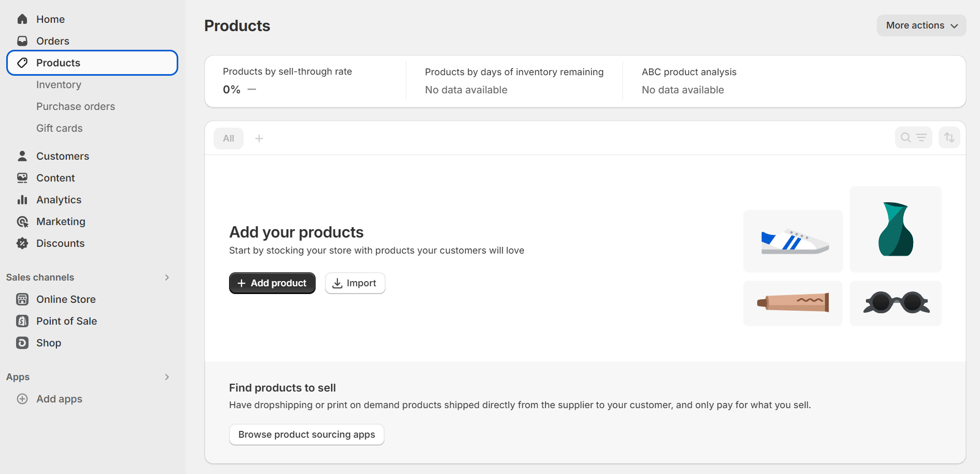The height and width of the screenshot is (474, 980).
Task: Open Point of Sale channel
Action: 92,321
